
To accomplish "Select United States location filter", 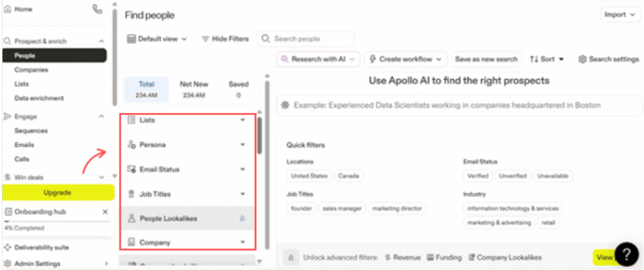I will (x=309, y=176).
